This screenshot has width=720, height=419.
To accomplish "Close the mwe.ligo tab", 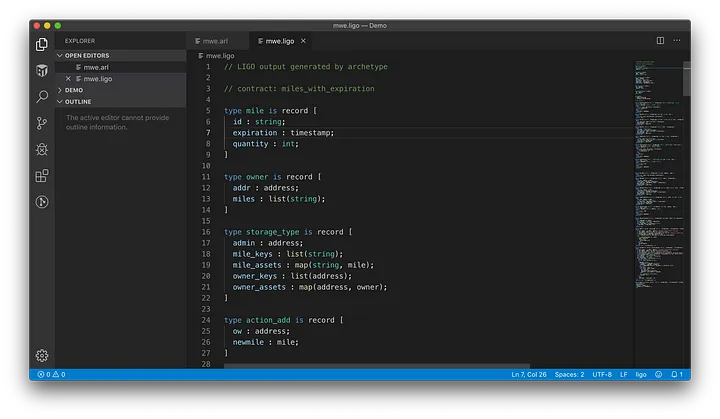I will [304, 41].
